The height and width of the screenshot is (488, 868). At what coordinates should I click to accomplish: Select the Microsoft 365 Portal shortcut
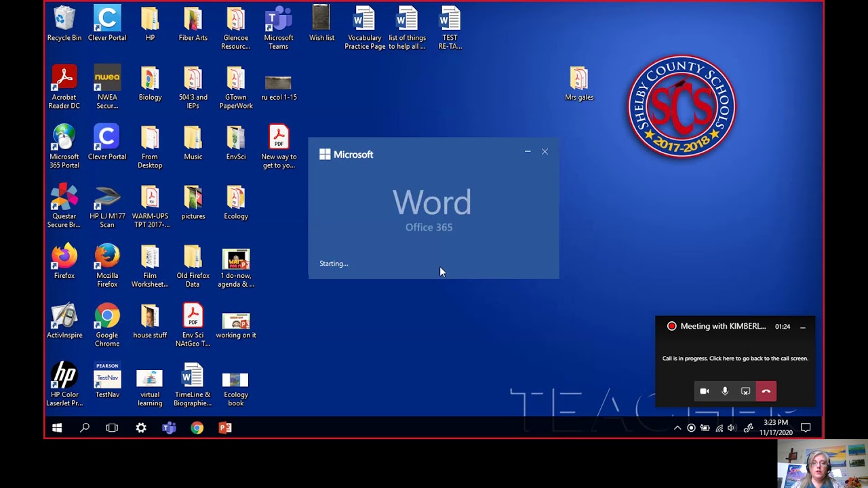(x=64, y=146)
